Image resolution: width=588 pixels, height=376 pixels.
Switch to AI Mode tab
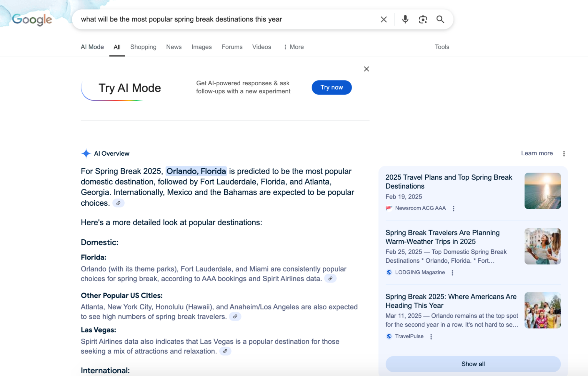point(92,47)
